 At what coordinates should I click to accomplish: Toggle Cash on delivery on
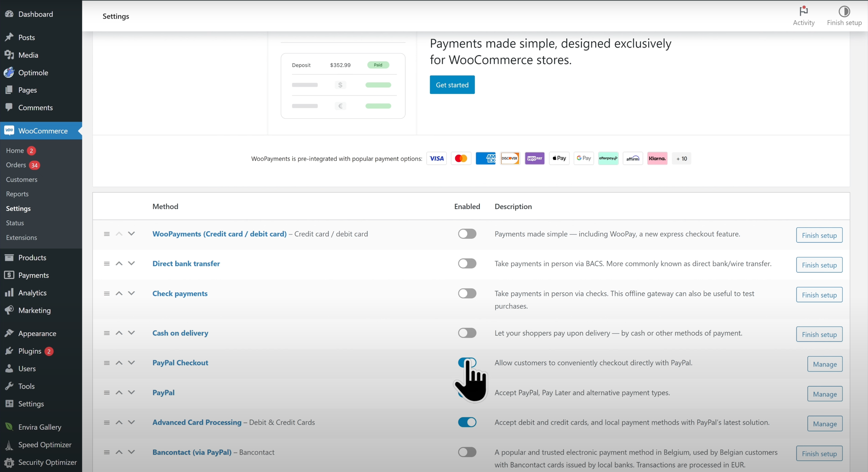pos(467,333)
